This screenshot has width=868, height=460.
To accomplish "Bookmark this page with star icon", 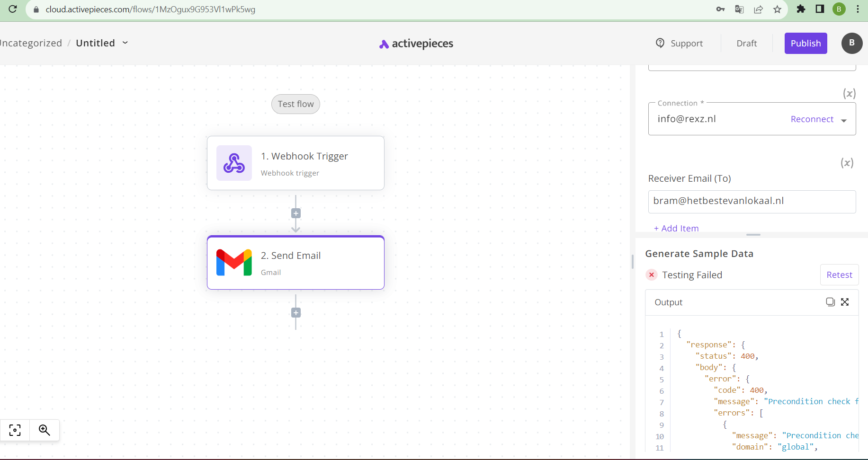I will [x=777, y=9].
